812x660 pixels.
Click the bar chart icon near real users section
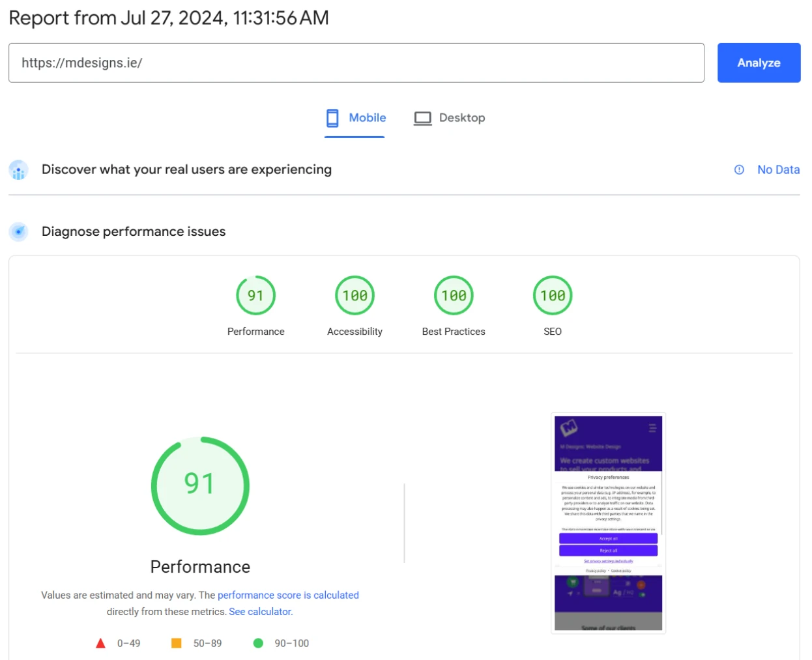pos(18,169)
